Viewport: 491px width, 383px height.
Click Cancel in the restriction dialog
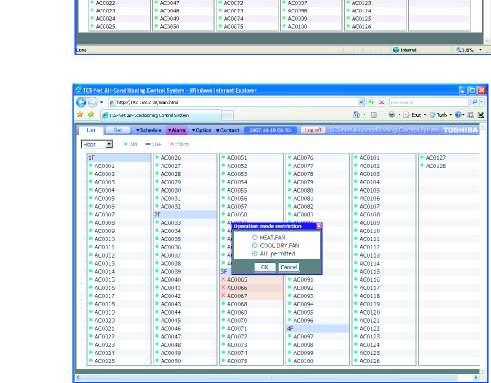pyautogui.click(x=289, y=267)
